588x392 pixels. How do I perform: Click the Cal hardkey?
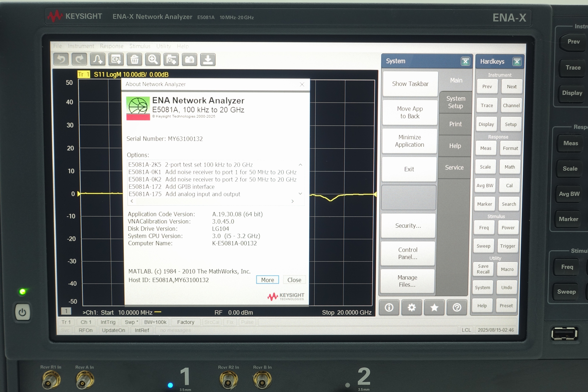click(509, 186)
